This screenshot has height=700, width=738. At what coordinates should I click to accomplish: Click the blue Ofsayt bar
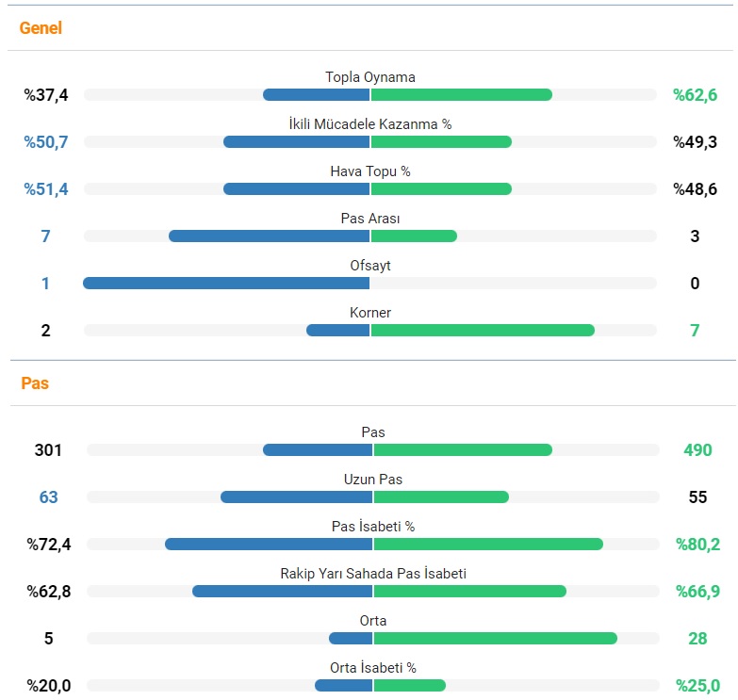[x=226, y=283]
